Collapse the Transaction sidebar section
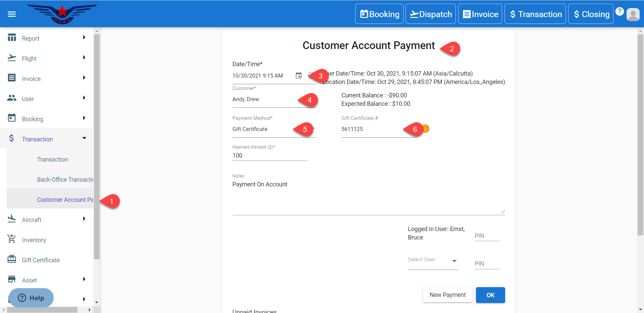This screenshot has height=313, width=644. click(84, 138)
